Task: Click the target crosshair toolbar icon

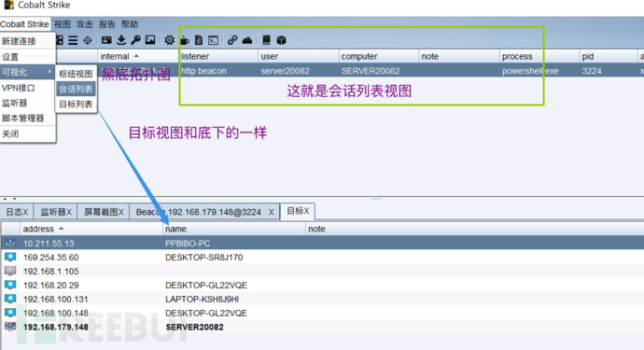Action: coord(87,40)
